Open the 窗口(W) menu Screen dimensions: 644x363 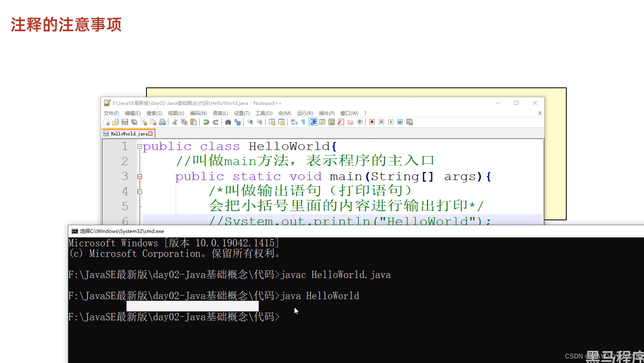349,113
